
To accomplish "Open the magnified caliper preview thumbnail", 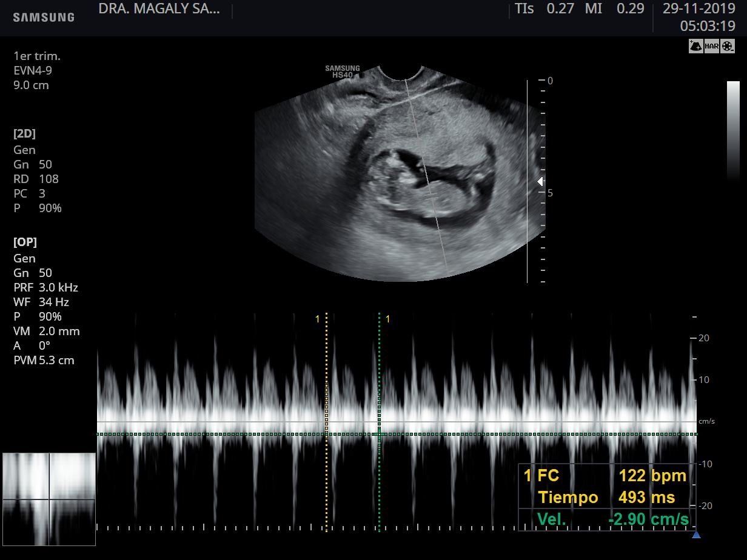I will tap(49, 499).
